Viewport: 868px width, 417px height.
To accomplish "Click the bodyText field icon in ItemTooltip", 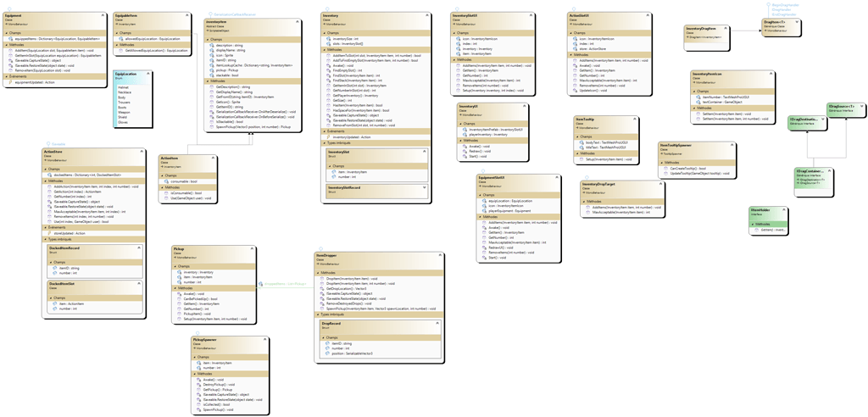I will click(x=581, y=142).
